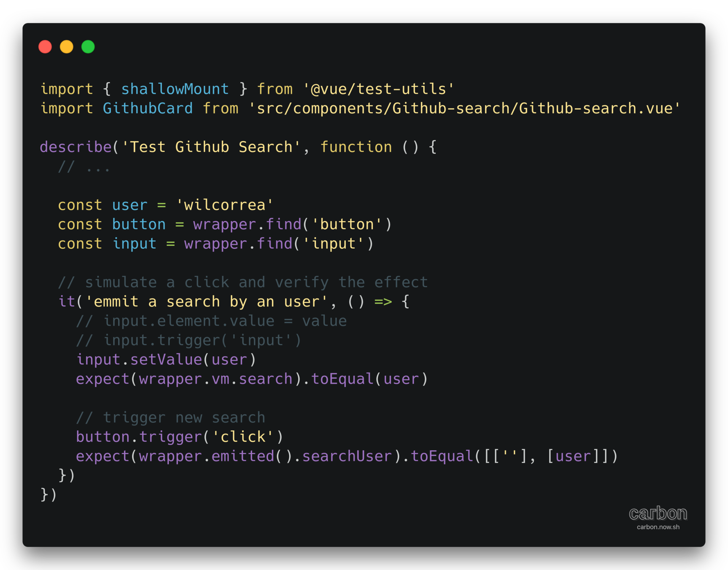This screenshot has height=570, width=728.
Task: Click wrapper.find('button') expression
Action: click(x=293, y=224)
